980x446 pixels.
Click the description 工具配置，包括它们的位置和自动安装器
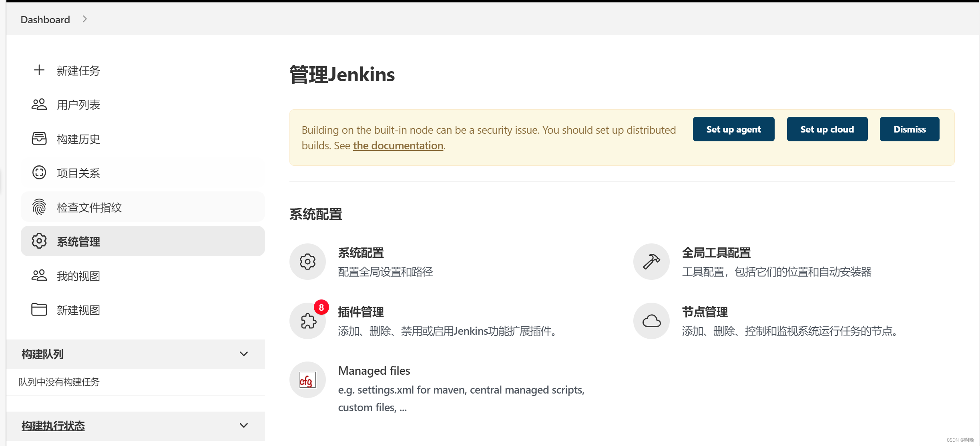tap(777, 272)
